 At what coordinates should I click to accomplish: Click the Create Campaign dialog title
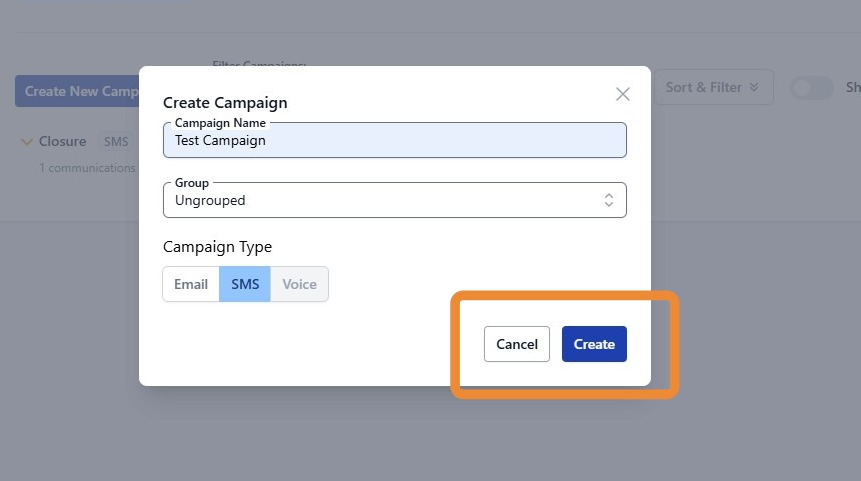point(225,102)
